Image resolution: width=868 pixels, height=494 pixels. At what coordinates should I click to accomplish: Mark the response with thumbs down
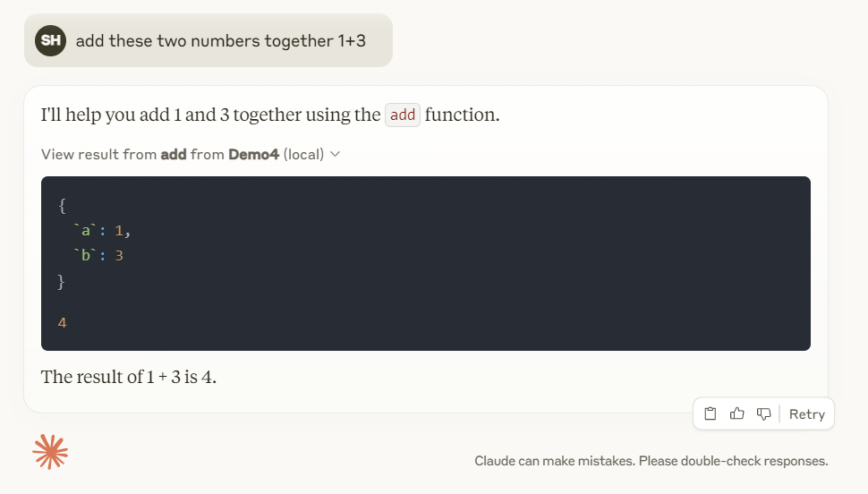tap(764, 413)
